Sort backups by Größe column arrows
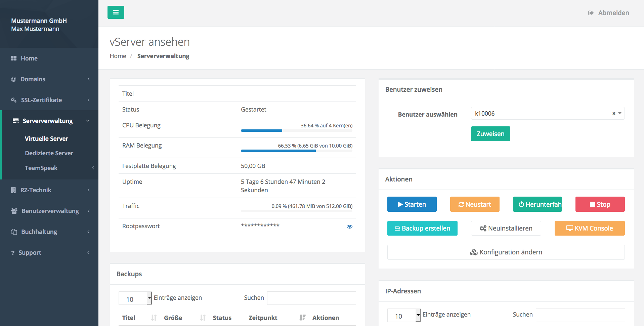Screen dimensions: 644x326 tap(203, 318)
